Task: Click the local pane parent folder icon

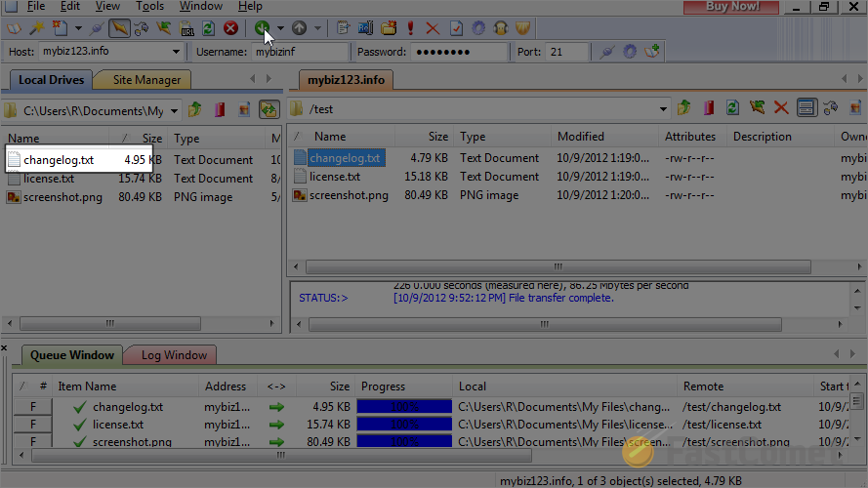Action: [x=195, y=109]
